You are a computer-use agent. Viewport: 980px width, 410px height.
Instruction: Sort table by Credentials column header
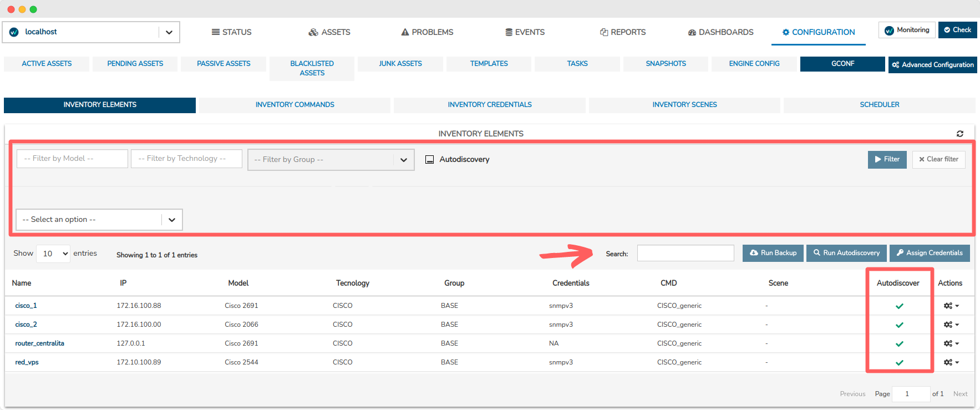pyautogui.click(x=571, y=283)
